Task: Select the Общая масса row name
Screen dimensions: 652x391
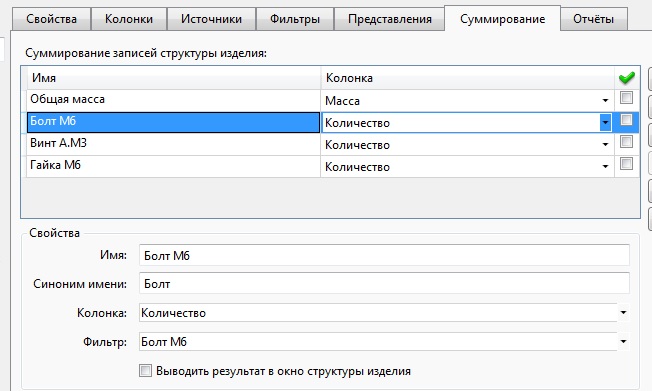Action: (173, 100)
